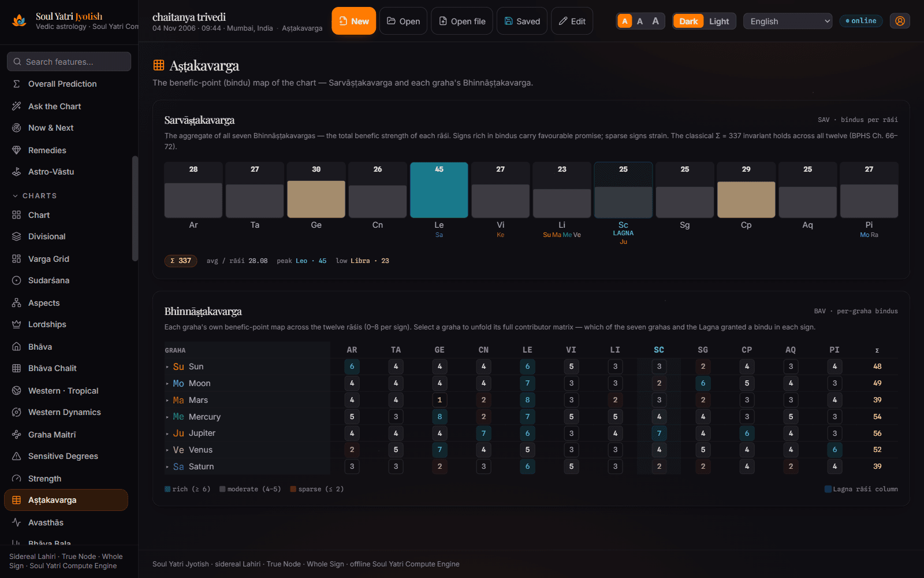Click the Open button
The height and width of the screenshot is (578, 924).
pyautogui.click(x=403, y=21)
